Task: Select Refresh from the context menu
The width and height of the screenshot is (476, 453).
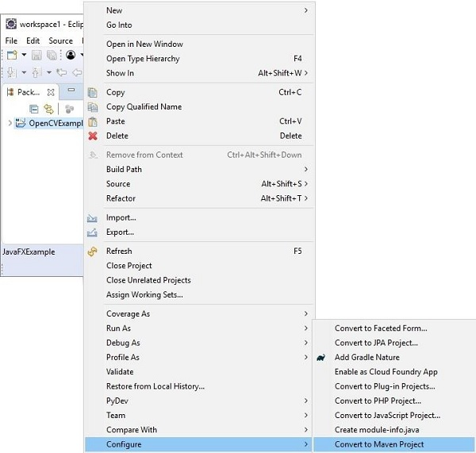Action: tap(119, 251)
